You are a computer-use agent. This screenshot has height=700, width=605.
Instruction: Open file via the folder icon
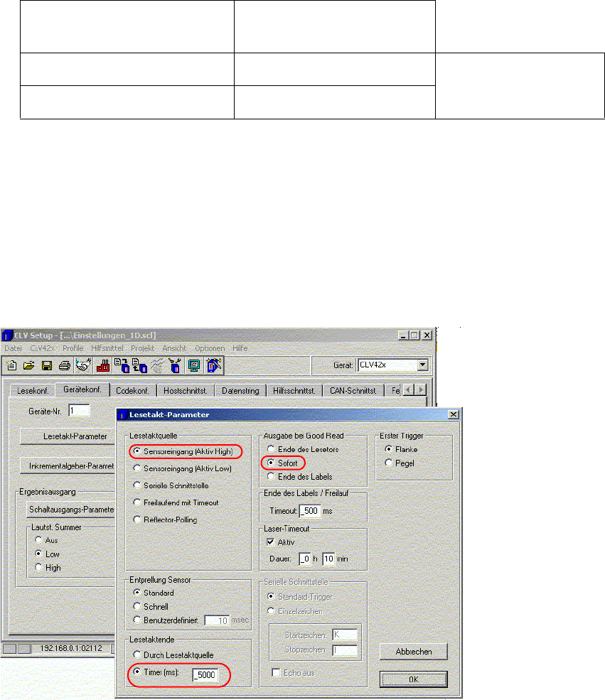click(29, 365)
